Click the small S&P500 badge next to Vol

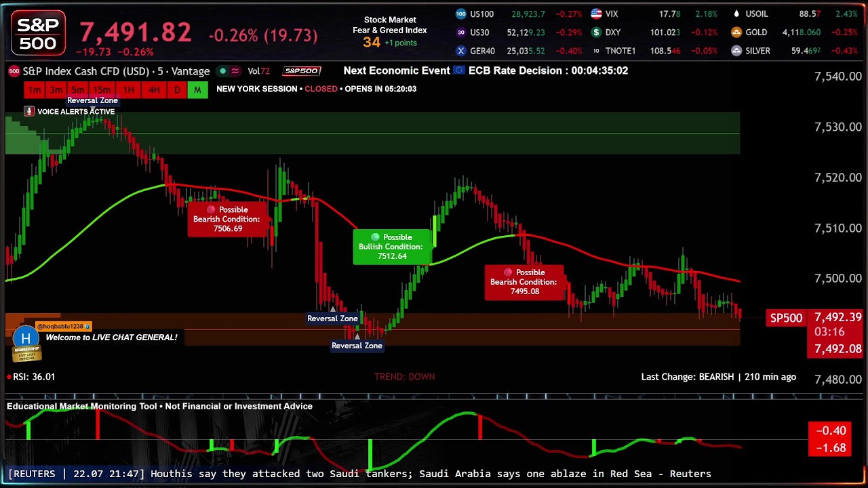point(302,70)
